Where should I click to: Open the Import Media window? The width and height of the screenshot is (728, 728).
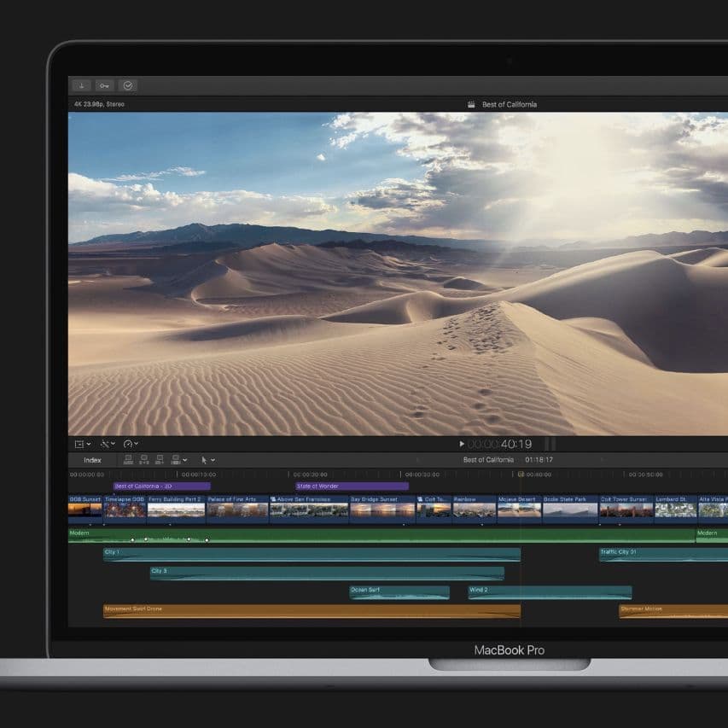tap(82, 85)
